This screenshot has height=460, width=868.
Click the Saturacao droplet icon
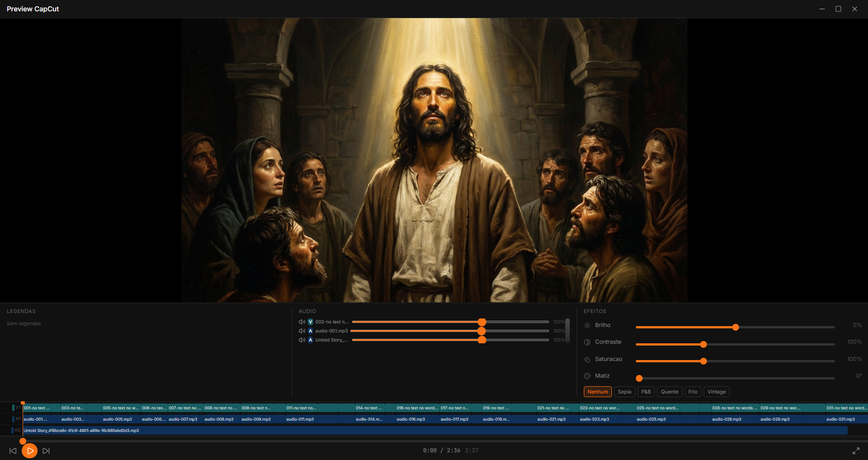[x=587, y=359]
